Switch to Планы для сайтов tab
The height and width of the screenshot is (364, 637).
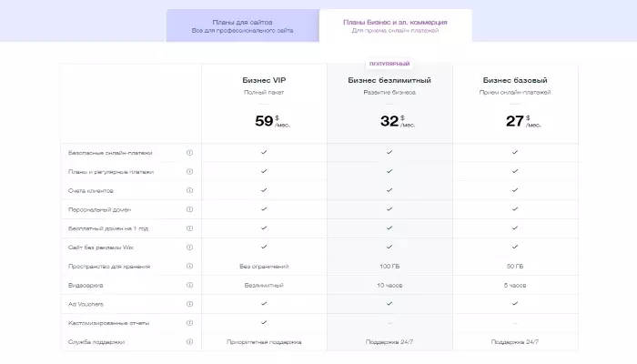(243, 25)
